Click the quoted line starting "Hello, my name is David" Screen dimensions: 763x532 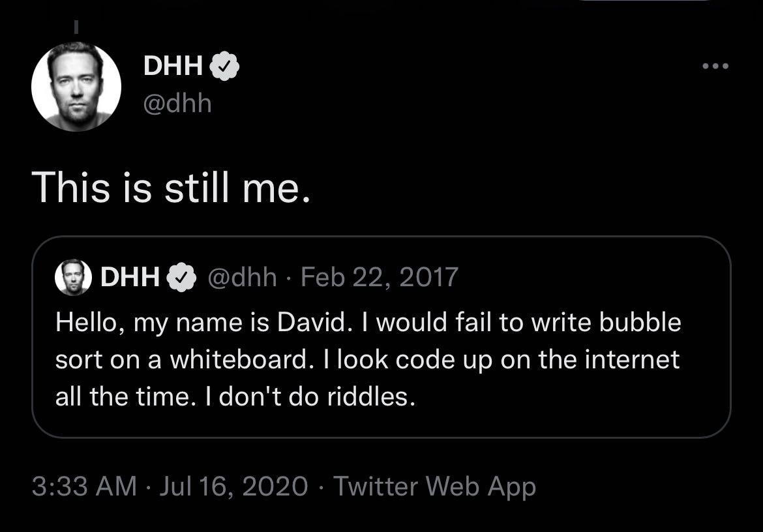(368, 322)
